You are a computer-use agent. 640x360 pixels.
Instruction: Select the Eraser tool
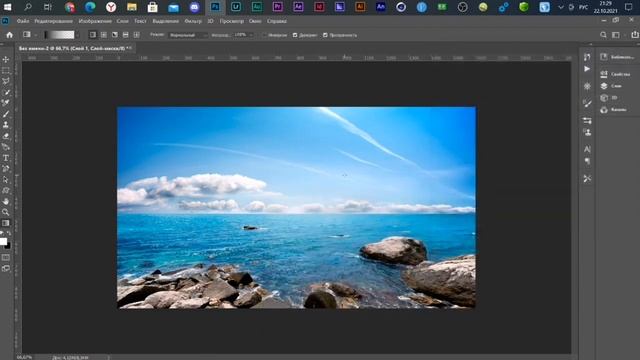(6, 136)
